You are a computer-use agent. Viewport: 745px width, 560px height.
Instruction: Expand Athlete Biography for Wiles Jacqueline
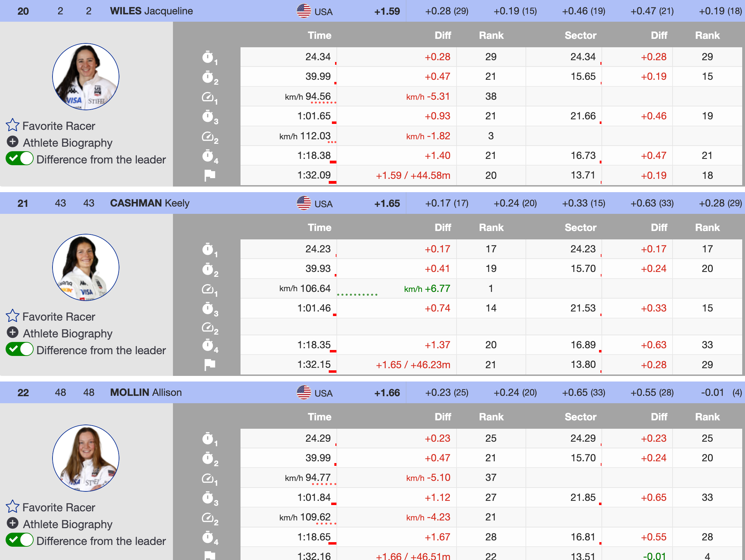click(x=13, y=142)
